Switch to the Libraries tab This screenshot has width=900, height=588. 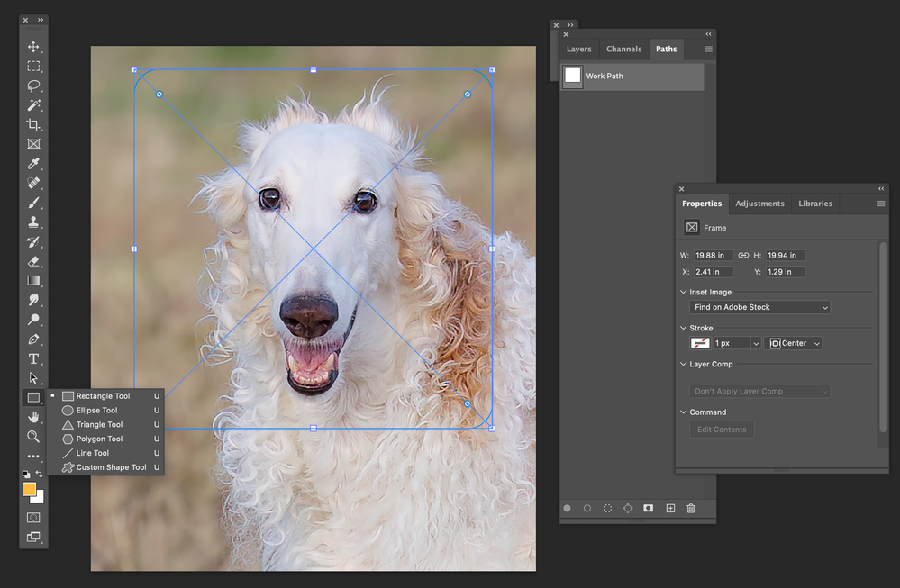pos(815,204)
